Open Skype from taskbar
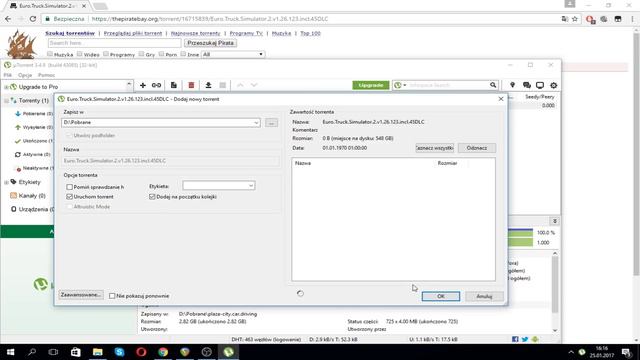This screenshot has height=360, width=640. coord(119,352)
